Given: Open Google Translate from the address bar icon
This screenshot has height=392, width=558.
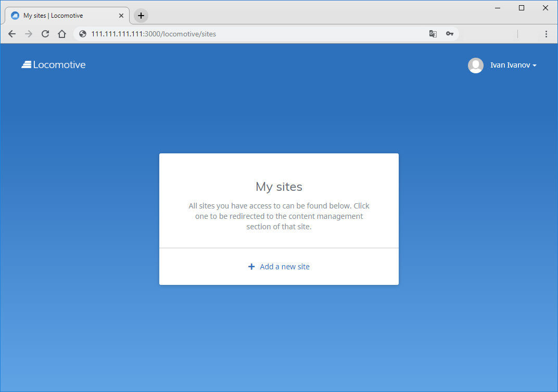Looking at the screenshot, I should [433, 33].
